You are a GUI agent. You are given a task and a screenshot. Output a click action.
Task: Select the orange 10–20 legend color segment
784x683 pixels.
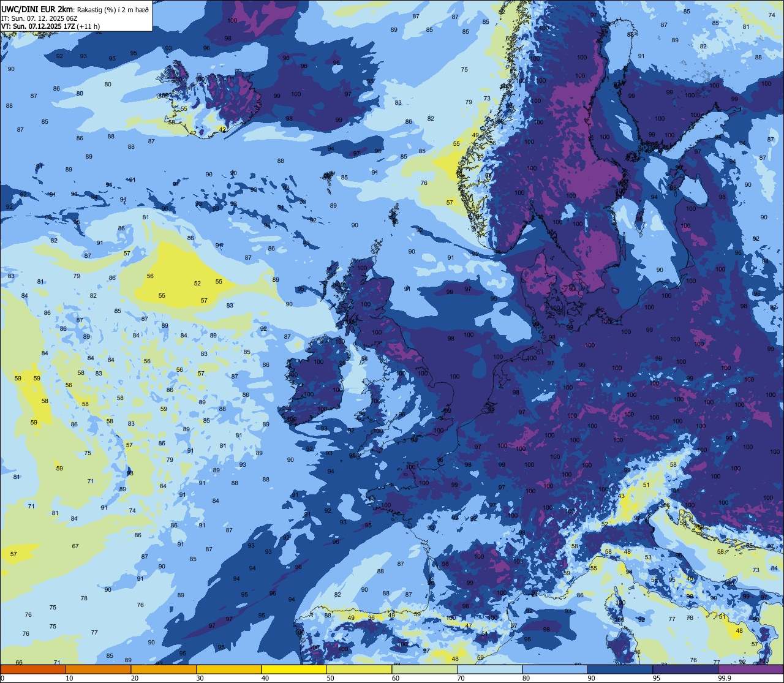98,669
